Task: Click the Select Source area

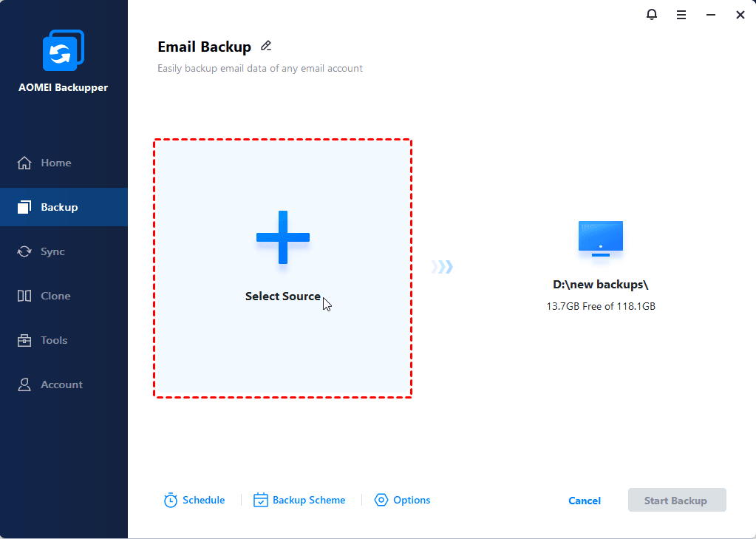Action: [283, 268]
